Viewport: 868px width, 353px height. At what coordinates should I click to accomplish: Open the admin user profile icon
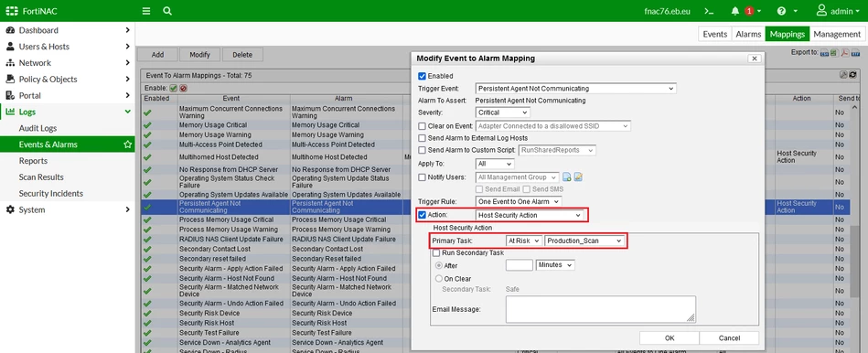pos(821,10)
